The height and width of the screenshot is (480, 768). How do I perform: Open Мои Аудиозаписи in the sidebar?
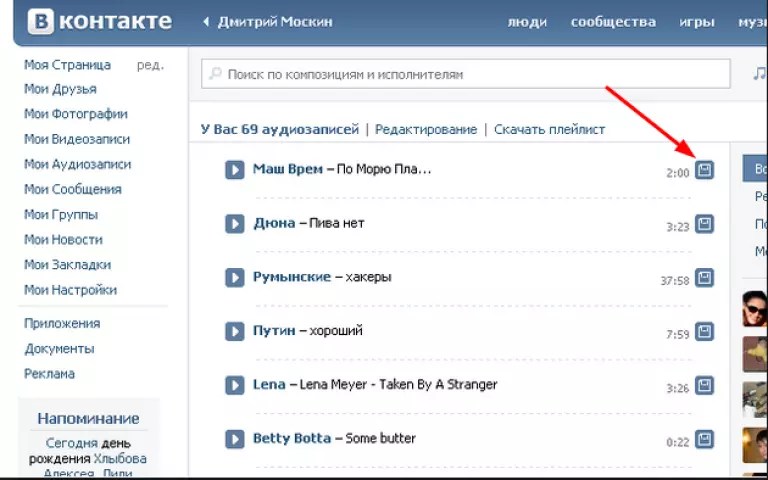pos(77,164)
